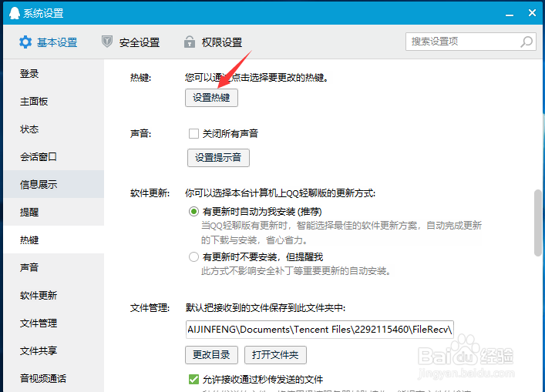Select 声音 in the sidebar
The width and height of the screenshot is (545, 392).
[54, 267]
